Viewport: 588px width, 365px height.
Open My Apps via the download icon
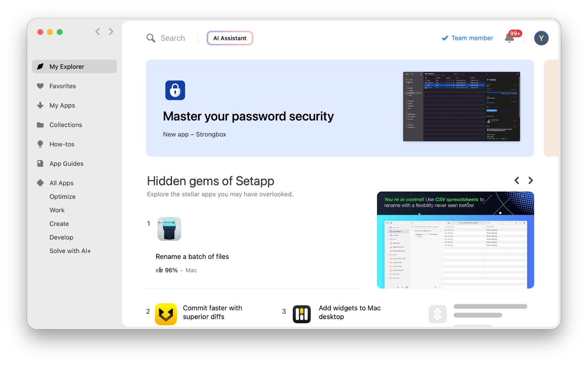point(40,105)
